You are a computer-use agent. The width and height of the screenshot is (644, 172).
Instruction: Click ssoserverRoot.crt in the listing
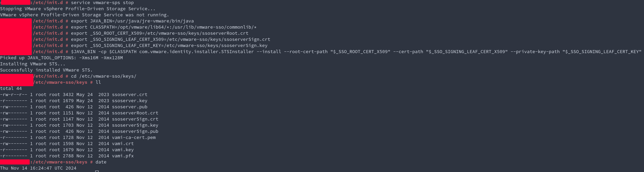(x=135, y=113)
